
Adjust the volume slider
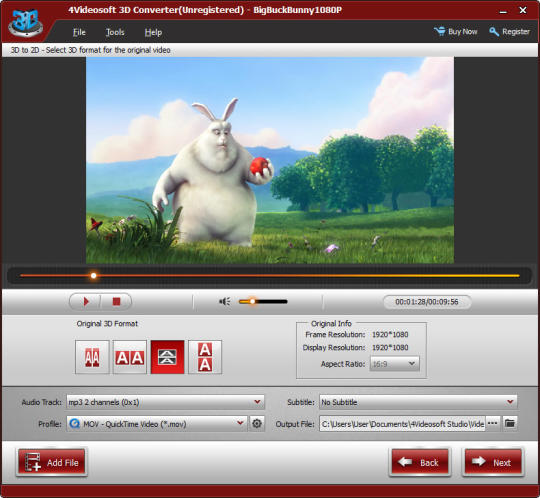click(263, 302)
